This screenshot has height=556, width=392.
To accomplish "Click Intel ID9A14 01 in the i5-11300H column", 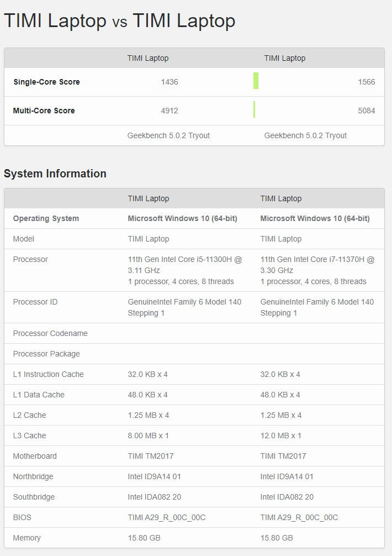I will [155, 476].
